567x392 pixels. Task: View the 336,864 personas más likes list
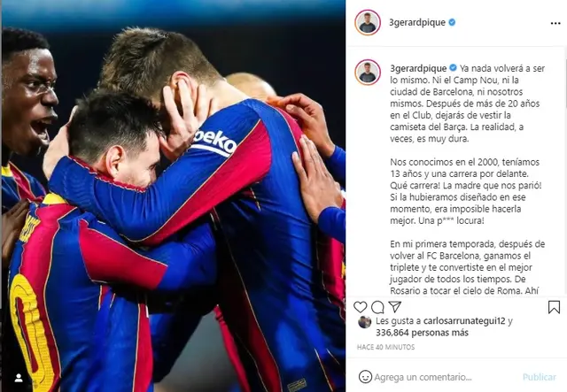pyautogui.click(x=422, y=333)
